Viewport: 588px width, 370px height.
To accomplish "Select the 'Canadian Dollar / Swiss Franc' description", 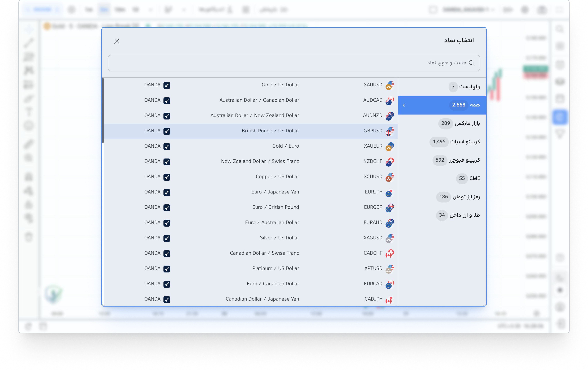I will point(264,253).
